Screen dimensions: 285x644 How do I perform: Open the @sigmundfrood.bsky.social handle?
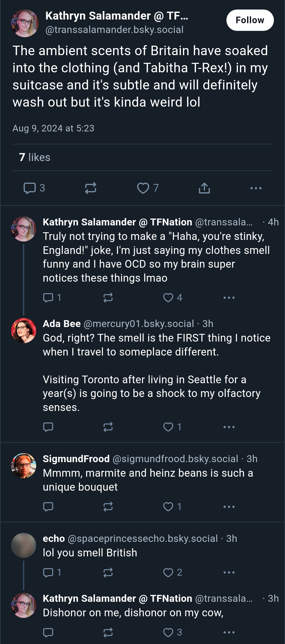point(175,459)
